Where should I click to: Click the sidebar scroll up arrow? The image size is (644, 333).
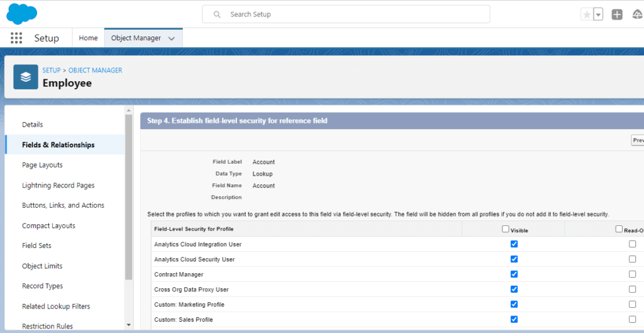128,110
